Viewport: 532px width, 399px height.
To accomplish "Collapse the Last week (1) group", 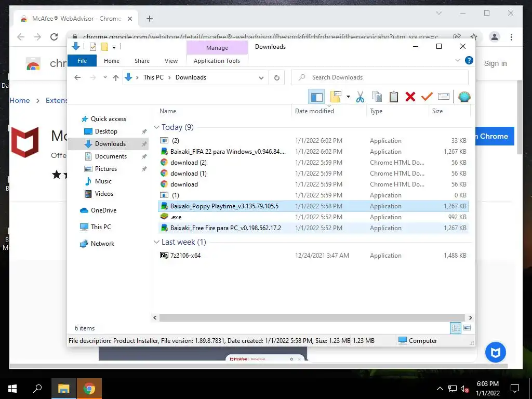I will [156, 242].
